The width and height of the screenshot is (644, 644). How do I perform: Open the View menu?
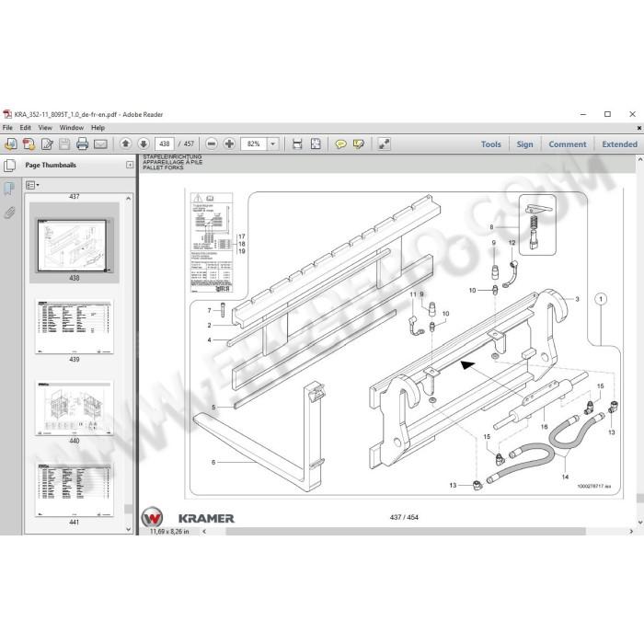45,128
